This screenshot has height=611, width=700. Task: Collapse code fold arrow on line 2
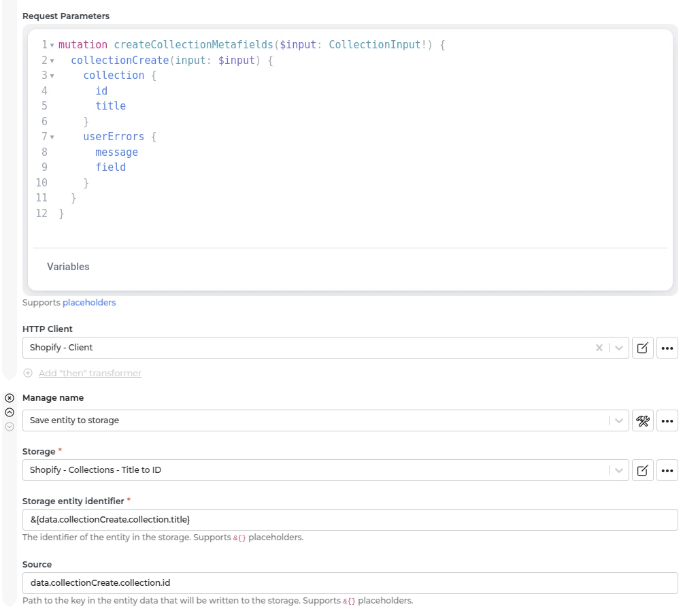click(x=52, y=61)
